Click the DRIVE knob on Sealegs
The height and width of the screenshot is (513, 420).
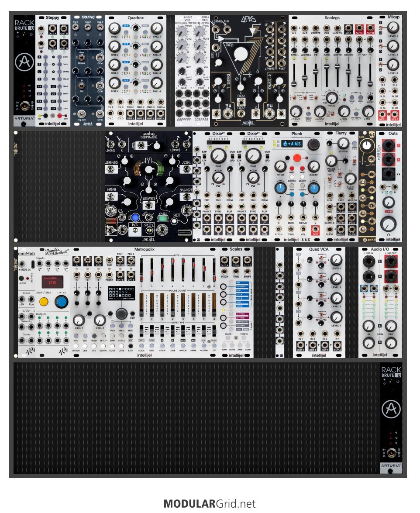(297, 112)
